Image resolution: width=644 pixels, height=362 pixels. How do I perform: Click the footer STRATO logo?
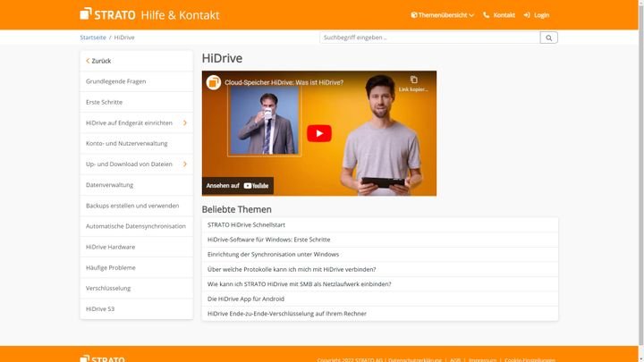pos(103,358)
